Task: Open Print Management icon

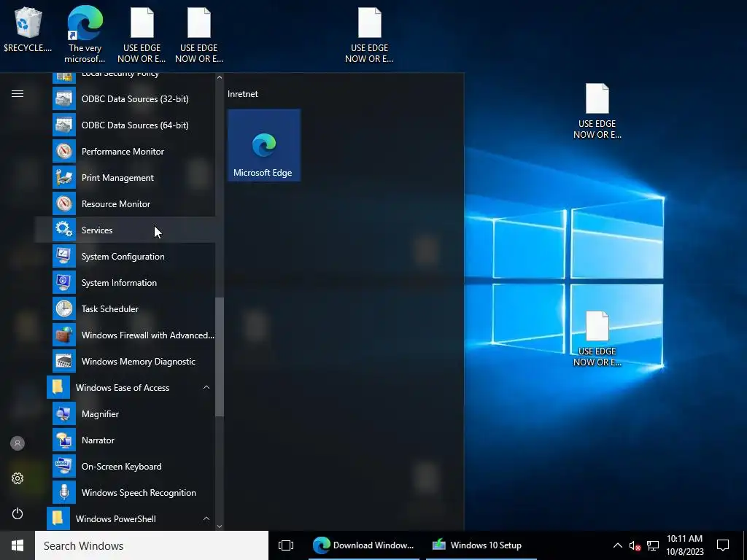Action: (64, 178)
